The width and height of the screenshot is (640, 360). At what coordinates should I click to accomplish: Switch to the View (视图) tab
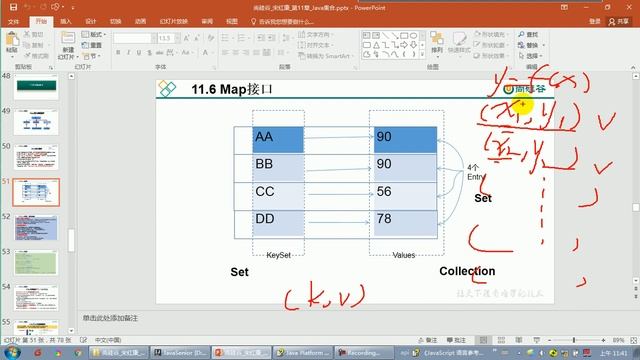(231, 22)
